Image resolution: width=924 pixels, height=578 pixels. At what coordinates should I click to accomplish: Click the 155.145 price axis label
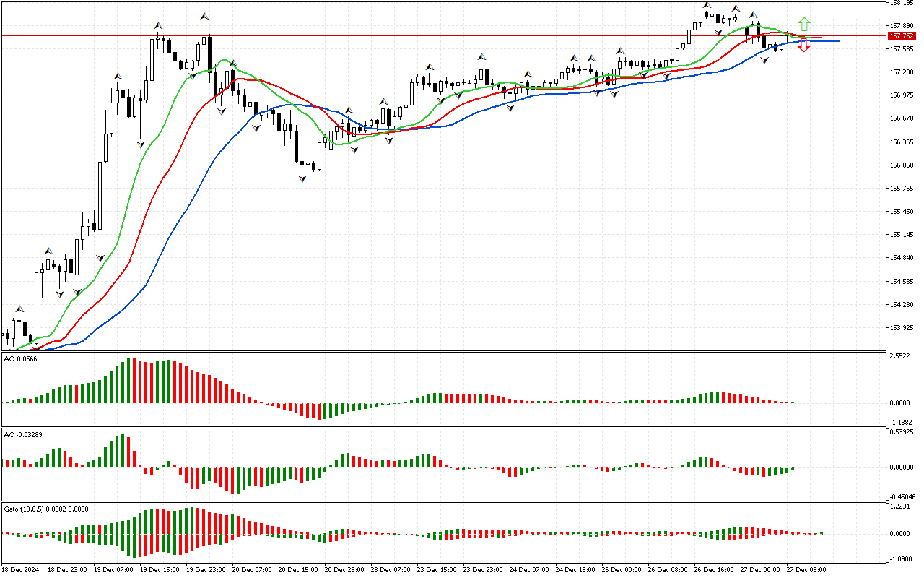click(x=902, y=235)
